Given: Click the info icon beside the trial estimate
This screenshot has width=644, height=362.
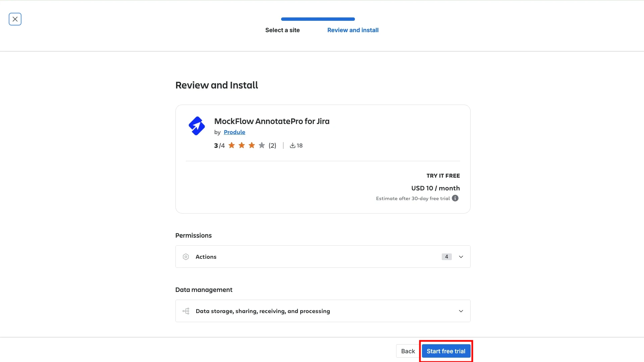Looking at the screenshot, I should (x=455, y=198).
